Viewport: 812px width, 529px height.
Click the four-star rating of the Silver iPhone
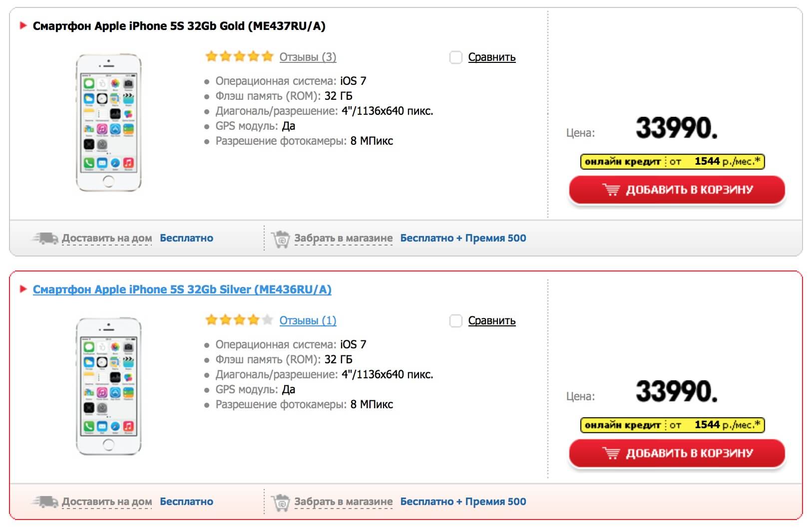[x=239, y=320]
